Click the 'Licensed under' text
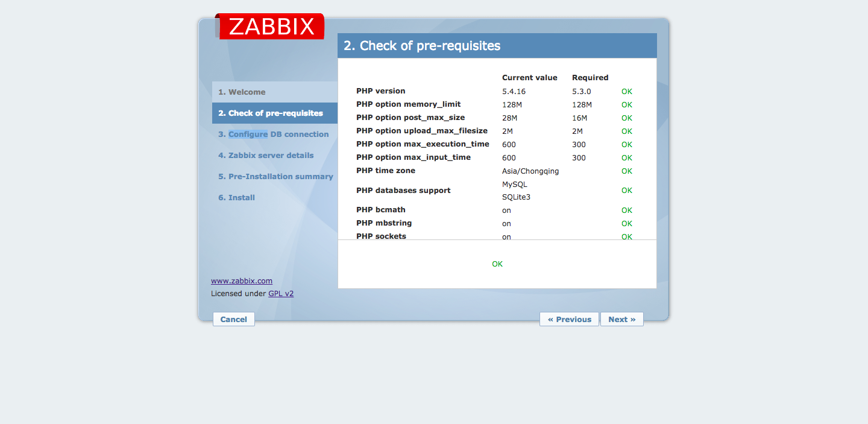This screenshot has height=424, width=868. click(x=239, y=293)
